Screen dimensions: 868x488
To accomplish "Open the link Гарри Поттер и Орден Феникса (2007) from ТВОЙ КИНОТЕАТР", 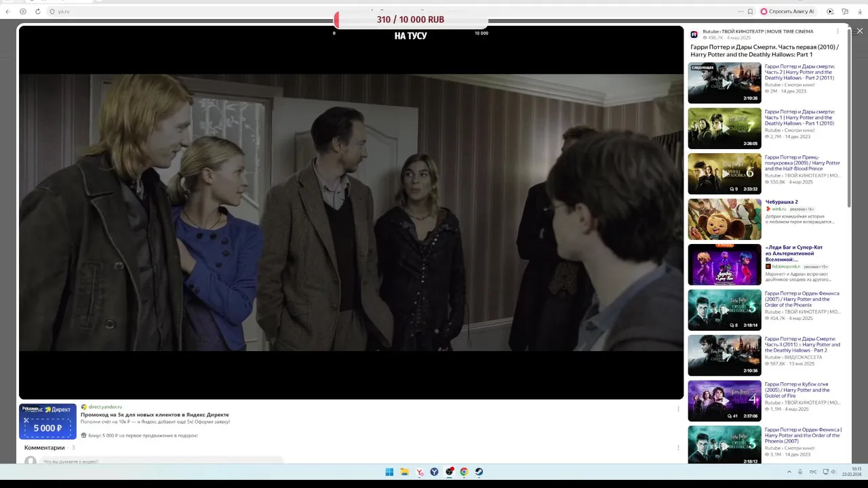I will click(802, 299).
